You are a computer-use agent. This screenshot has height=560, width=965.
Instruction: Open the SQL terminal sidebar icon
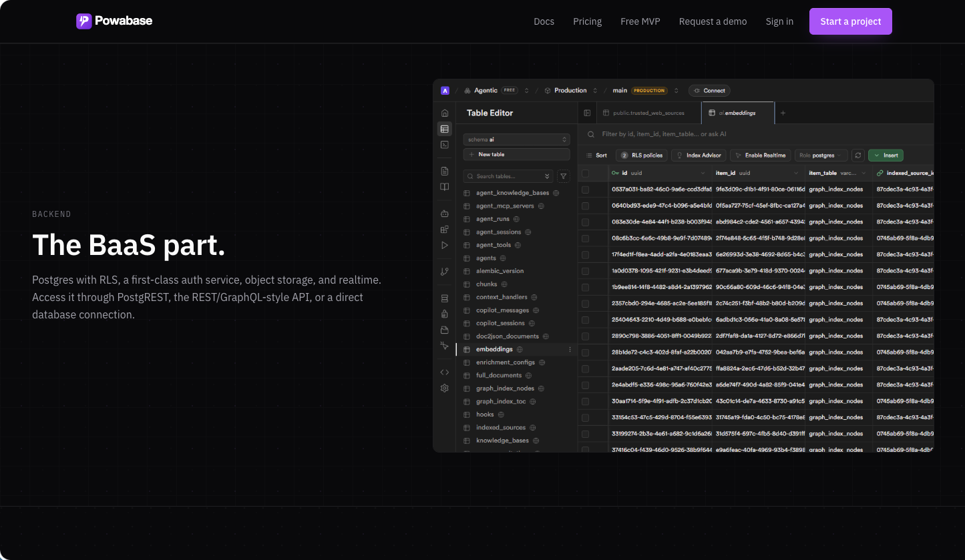point(445,144)
